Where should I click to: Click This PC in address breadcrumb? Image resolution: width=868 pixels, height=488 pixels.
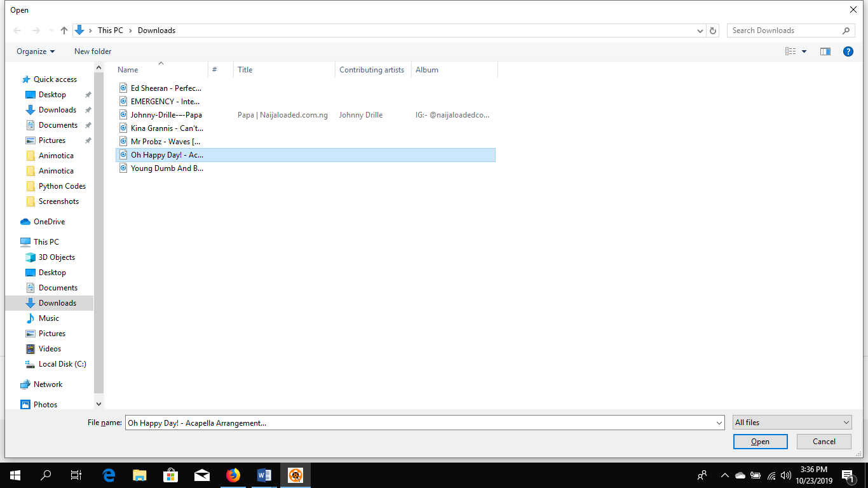pos(111,30)
